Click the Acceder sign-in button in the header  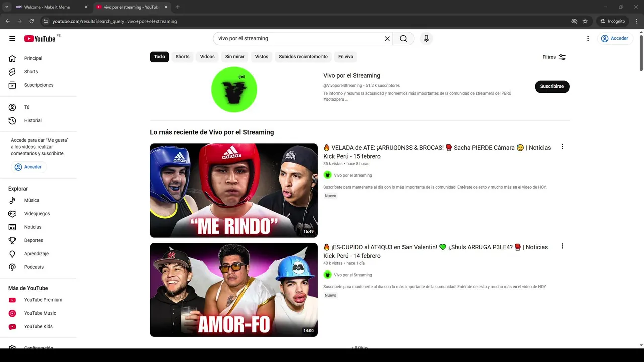click(615, 39)
